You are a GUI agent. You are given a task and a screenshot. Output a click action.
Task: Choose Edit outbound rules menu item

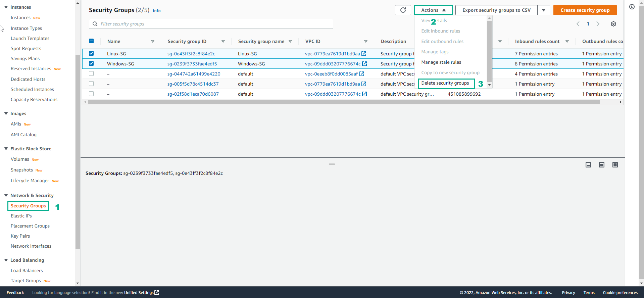[442, 41]
